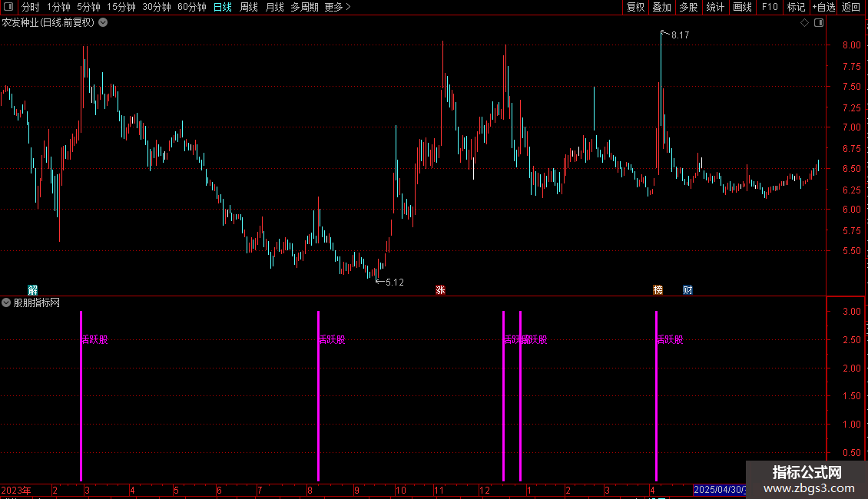Click 返回 to go back
Image resolution: width=868 pixels, height=499 pixels.
[851, 7]
